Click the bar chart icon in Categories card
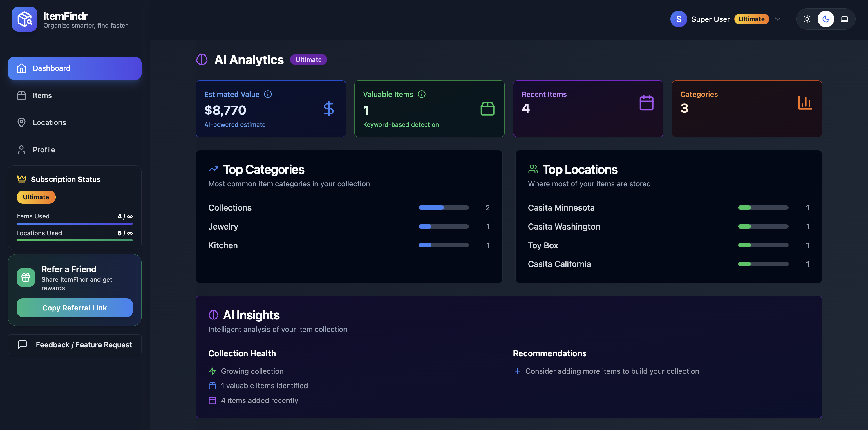Screen dimensions: 868x430 (805, 103)
